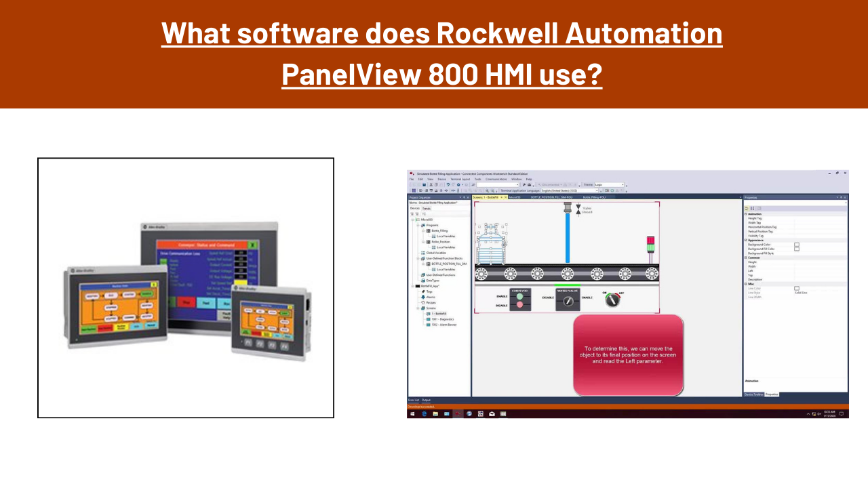868x488 pixels.
Task: Click the Micro850 controller icon in tree
Action: tap(418, 220)
